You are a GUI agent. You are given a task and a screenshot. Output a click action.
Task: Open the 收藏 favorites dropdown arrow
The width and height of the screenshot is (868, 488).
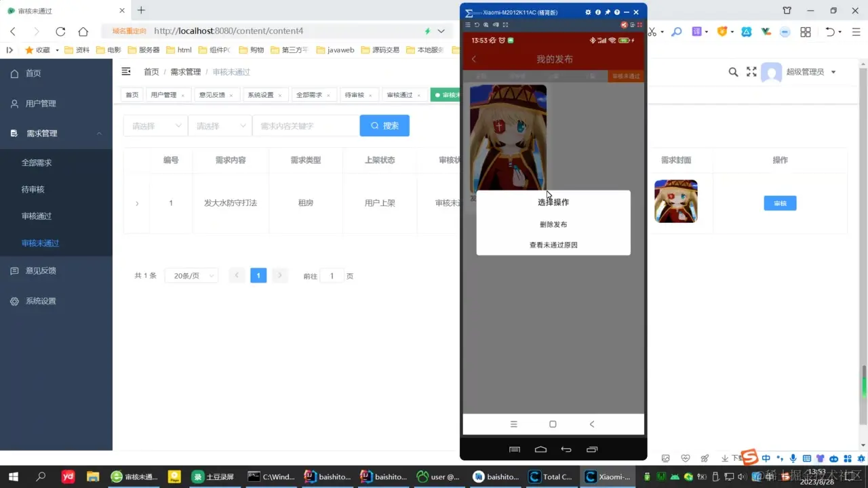pos(57,50)
